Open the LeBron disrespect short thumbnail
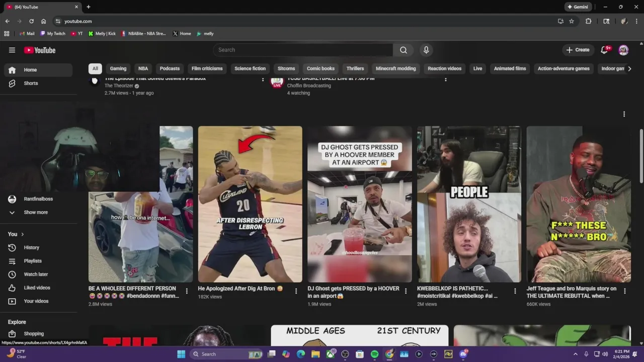 (250, 204)
